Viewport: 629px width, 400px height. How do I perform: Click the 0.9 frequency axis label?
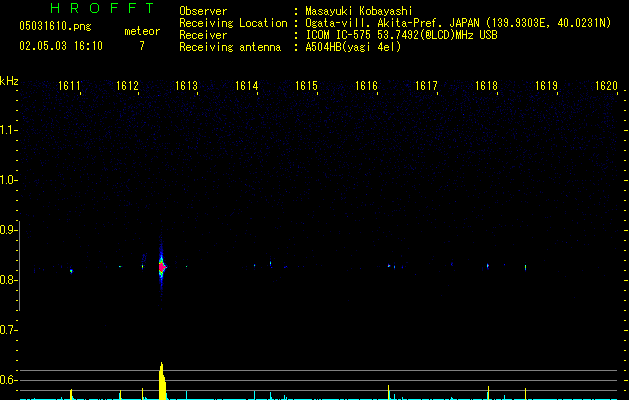8,230
